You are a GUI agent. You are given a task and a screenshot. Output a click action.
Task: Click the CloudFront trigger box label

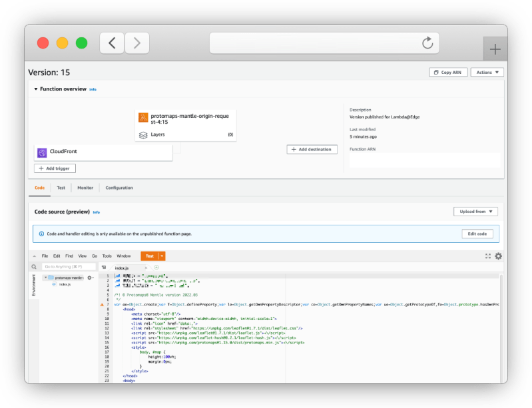click(63, 151)
